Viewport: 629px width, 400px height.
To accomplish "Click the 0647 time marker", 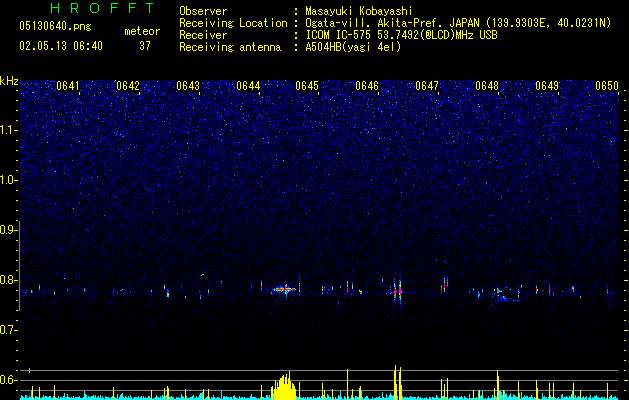I will 427,86.
